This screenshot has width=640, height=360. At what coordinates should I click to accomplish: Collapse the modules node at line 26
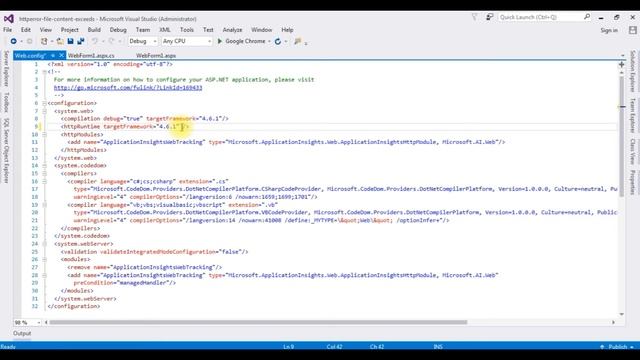click(x=44, y=260)
